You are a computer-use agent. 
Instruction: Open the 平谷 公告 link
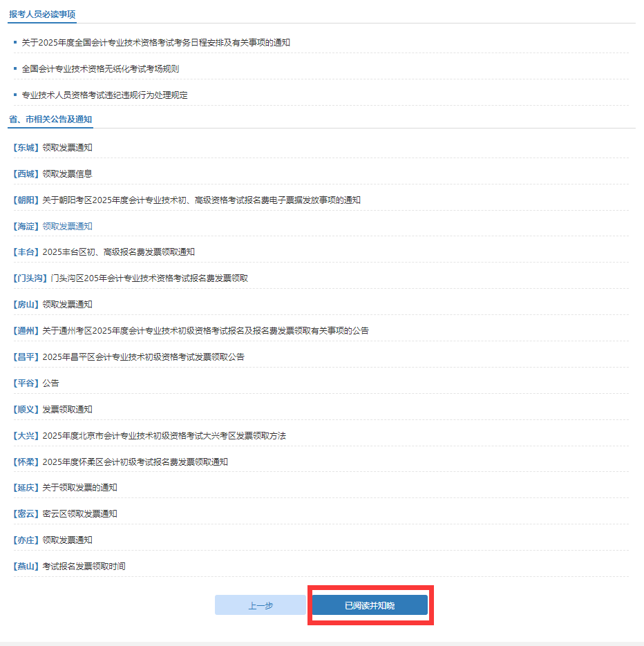[x=50, y=383]
